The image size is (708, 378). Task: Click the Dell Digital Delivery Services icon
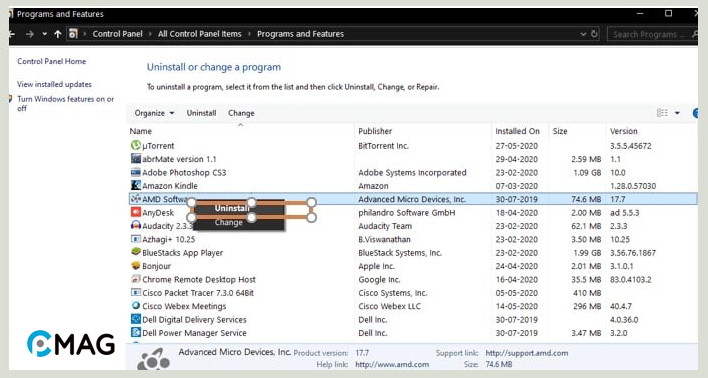(135, 319)
